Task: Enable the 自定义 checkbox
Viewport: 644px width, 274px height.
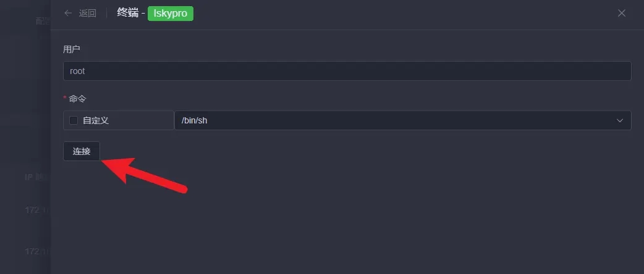Action: [74, 120]
